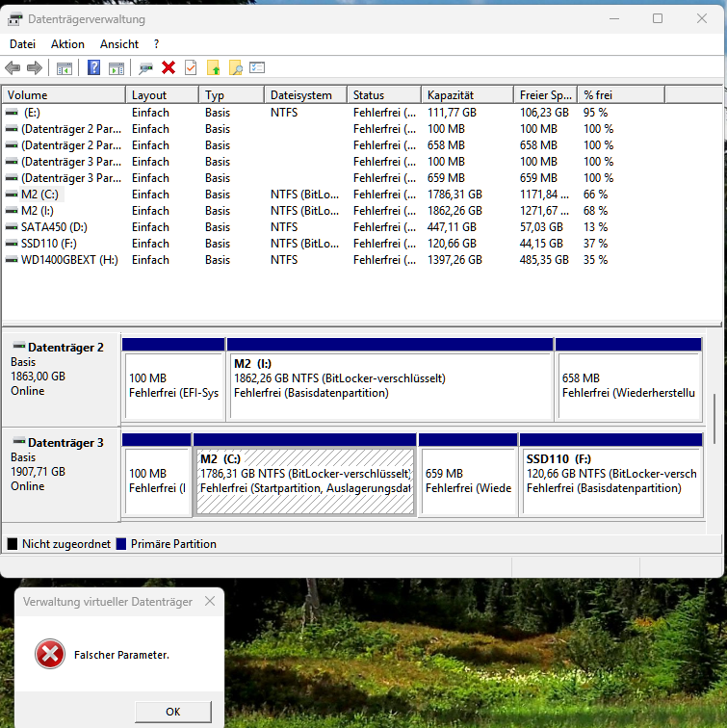Open Properties via the checkmark document icon

(191, 67)
